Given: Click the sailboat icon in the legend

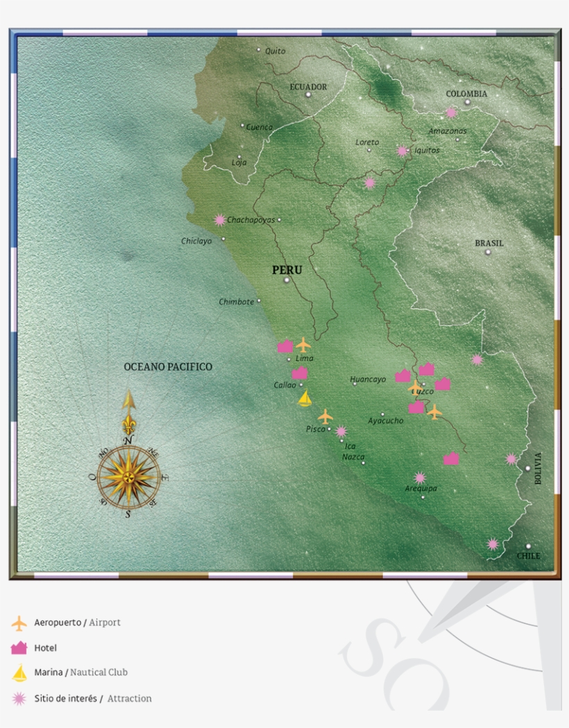Looking at the screenshot, I should (x=19, y=673).
